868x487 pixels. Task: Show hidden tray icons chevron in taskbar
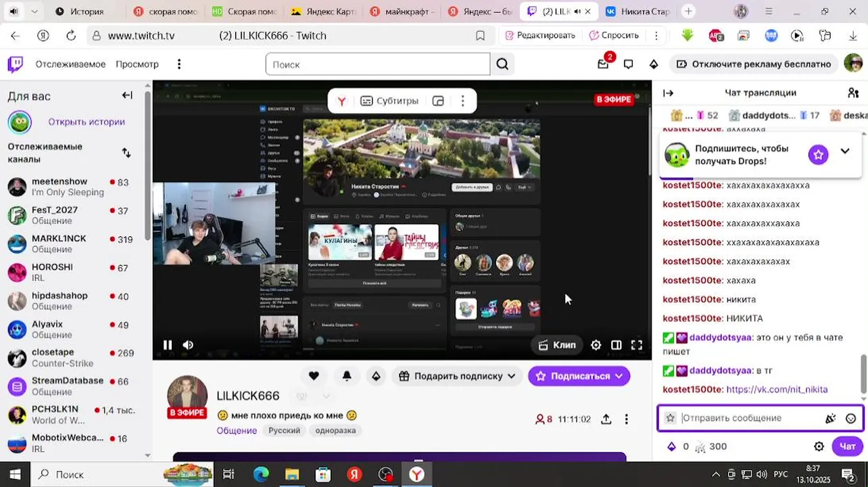tap(716, 475)
